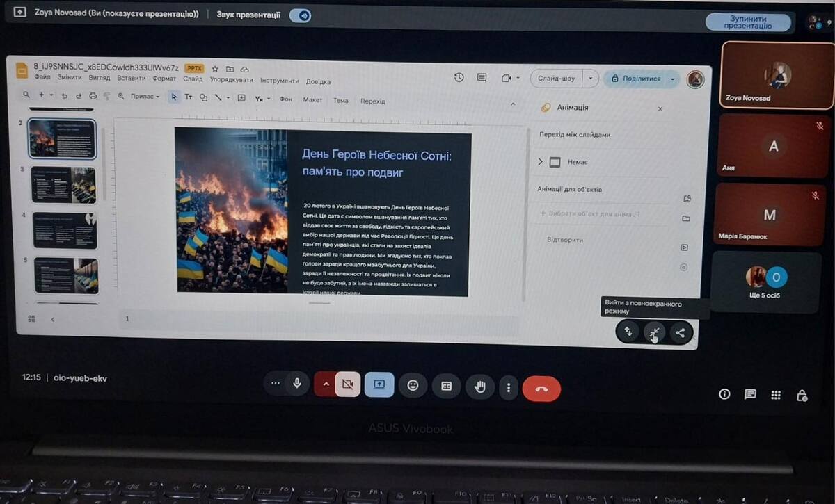Open the Формат menu
The image size is (835, 504).
point(164,79)
